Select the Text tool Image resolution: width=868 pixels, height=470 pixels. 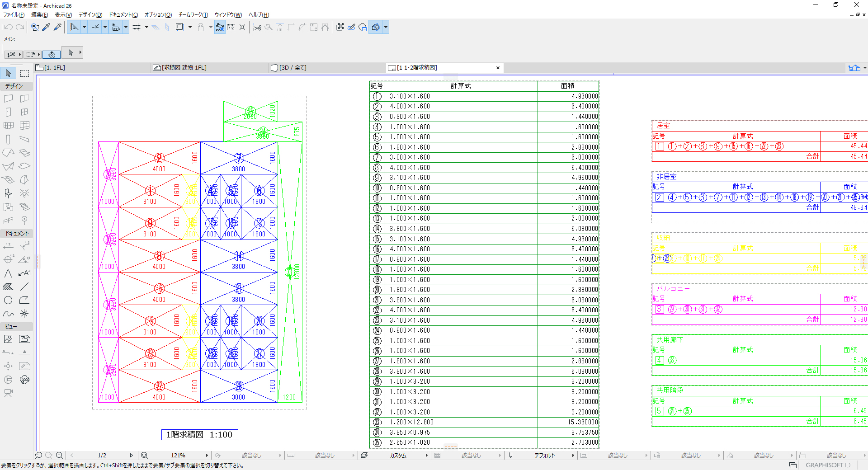click(x=8, y=273)
